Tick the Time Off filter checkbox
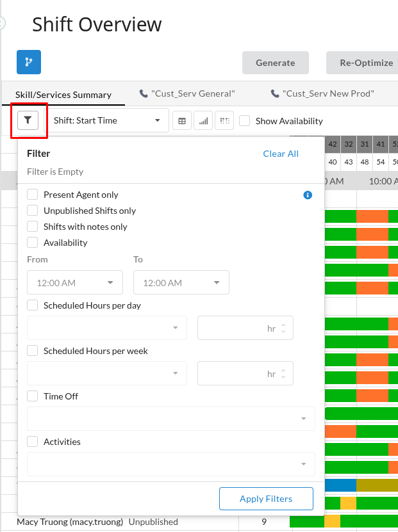 pos(33,396)
